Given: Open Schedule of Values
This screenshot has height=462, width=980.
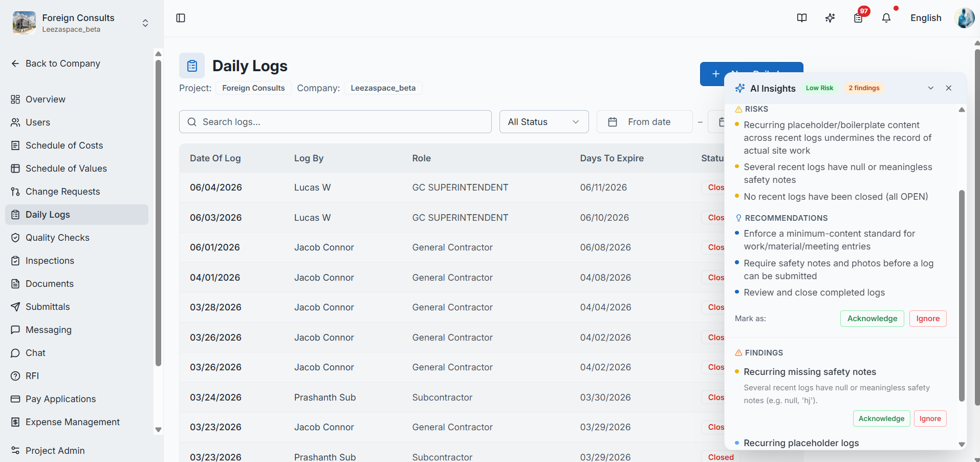Looking at the screenshot, I should (77, 169).
